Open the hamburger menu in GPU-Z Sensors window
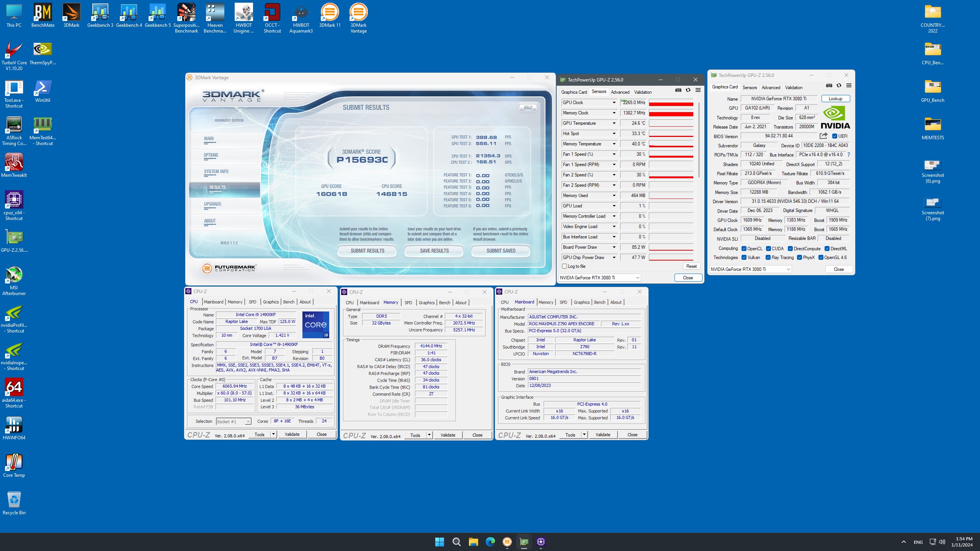Image resolution: width=980 pixels, height=551 pixels. [698, 90]
